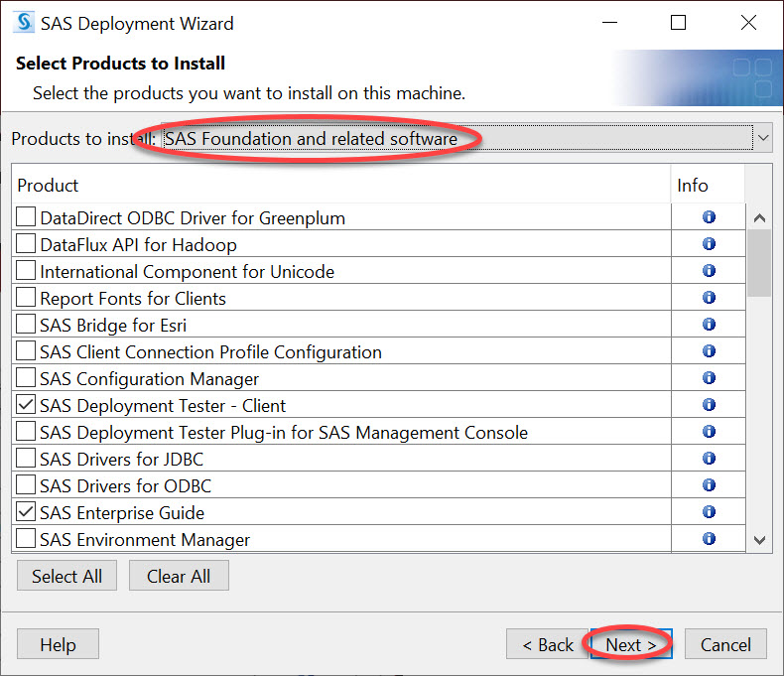This screenshot has height=676, width=784.
Task: Select SAS Bridge for Esri checkbox
Action: tap(26, 325)
